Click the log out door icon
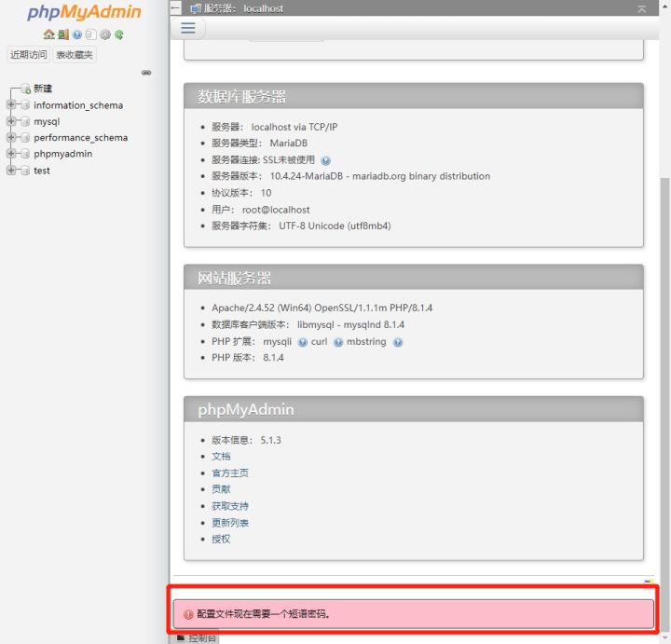The image size is (671, 644). pyautogui.click(x=63, y=34)
